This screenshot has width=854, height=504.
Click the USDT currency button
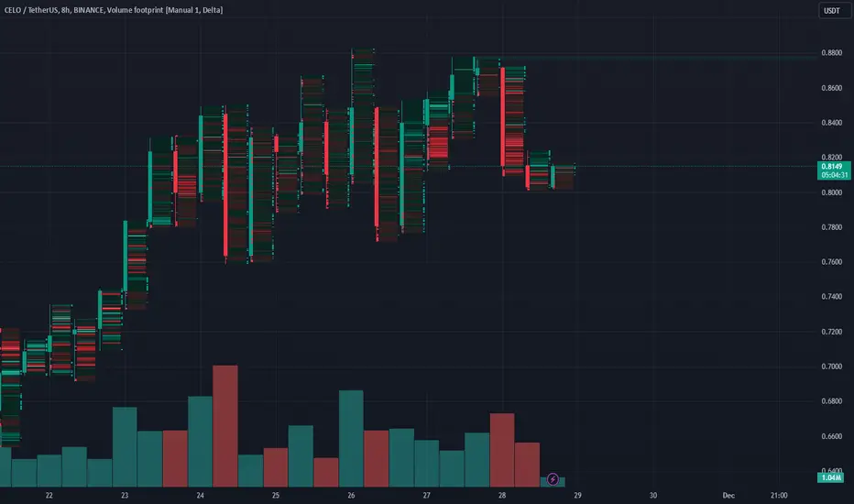pos(833,10)
